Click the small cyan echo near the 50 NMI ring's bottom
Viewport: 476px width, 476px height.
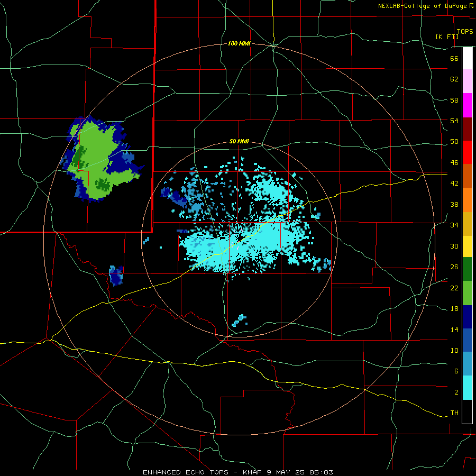pos(240,321)
